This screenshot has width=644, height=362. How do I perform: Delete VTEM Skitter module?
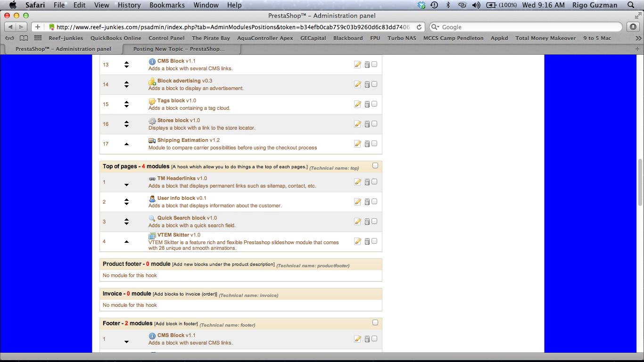[367, 241]
